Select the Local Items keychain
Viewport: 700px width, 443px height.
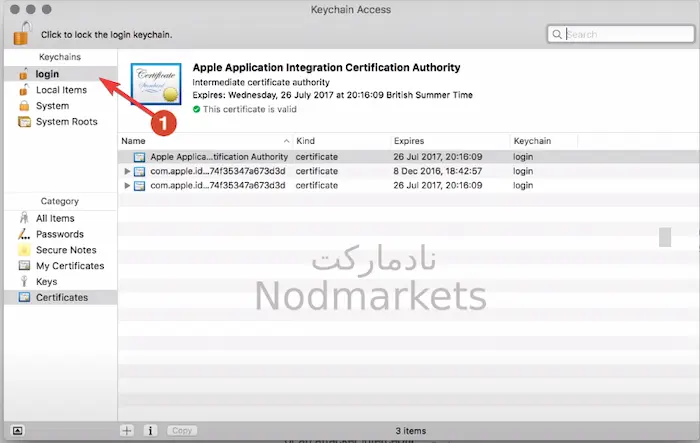(61, 90)
